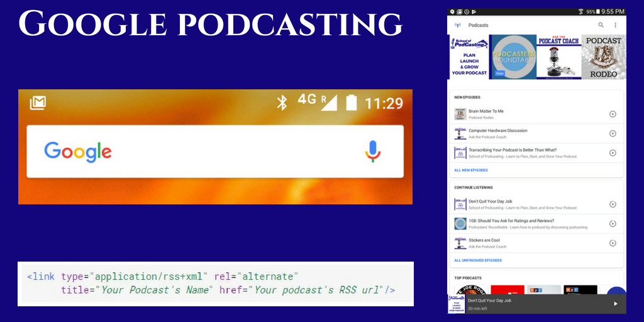Click the ALL UNFINISHED EPISODES link

pos(478,260)
